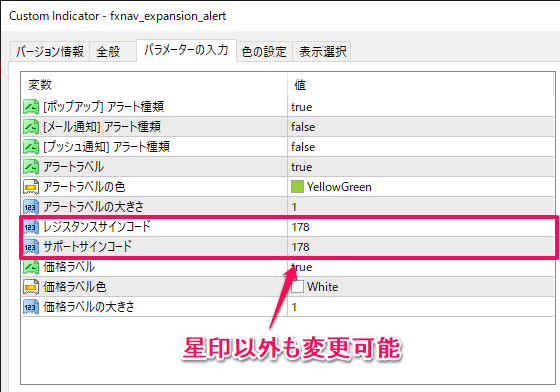The width and height of the screenshot is (560, 392).
Task: Click the YellowGreen value text
Action: tap(339, 187)
